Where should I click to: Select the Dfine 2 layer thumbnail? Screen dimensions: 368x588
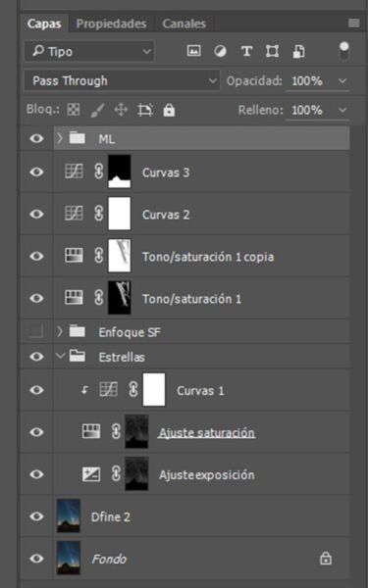coord(69,515)
